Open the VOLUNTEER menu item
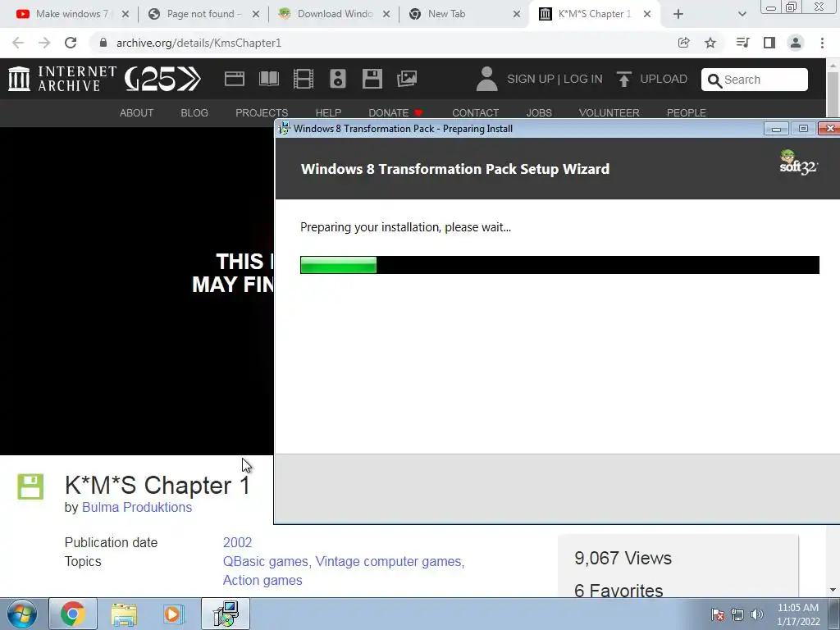The width and height of the screenshot is (840, 630). tap(609, 113)
